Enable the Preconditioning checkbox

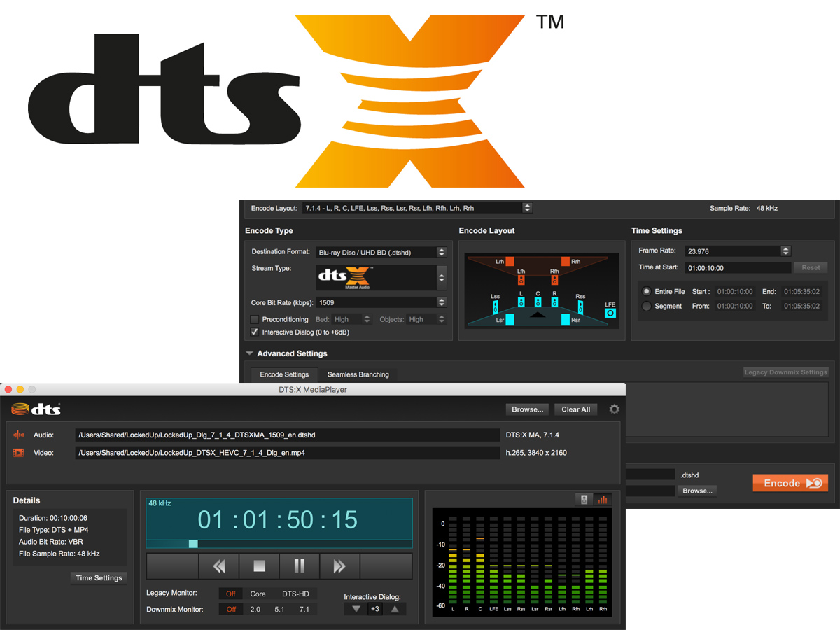click(255, 319)
